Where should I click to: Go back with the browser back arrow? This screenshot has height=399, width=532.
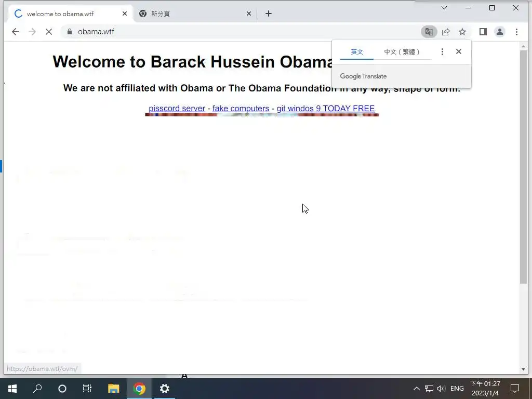(16, 32)
